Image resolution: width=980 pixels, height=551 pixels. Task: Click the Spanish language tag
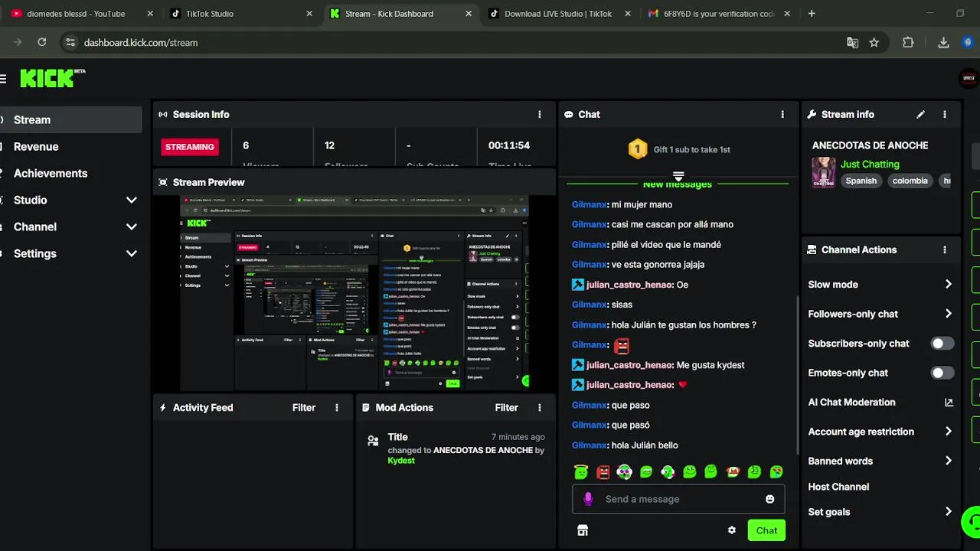pyautogui.click(x=861, y=181)
